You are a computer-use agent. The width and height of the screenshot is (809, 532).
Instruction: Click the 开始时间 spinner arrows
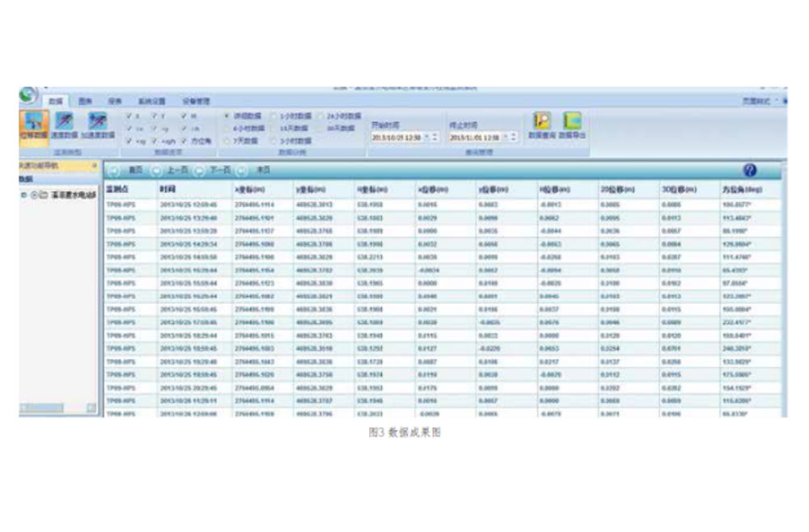point(434,137)
